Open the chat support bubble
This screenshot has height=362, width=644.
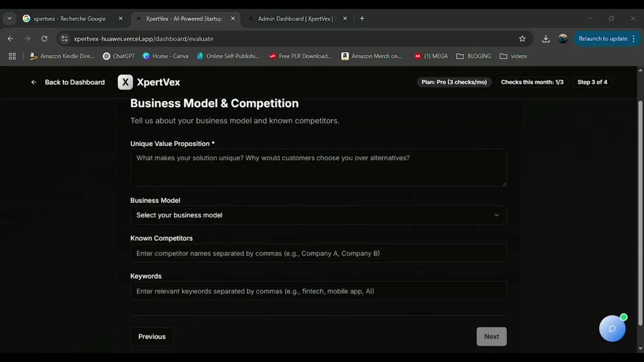click(612, 329)
